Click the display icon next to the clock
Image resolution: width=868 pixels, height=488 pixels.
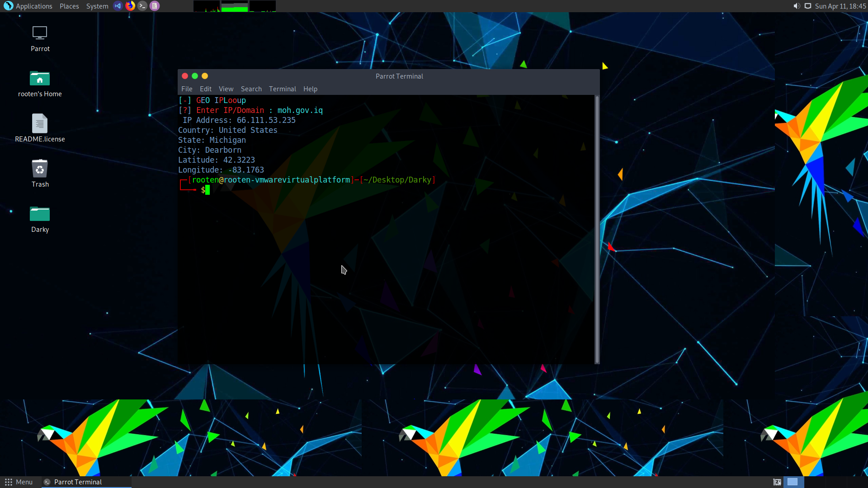pyautogui.click(x=808, y=6)
